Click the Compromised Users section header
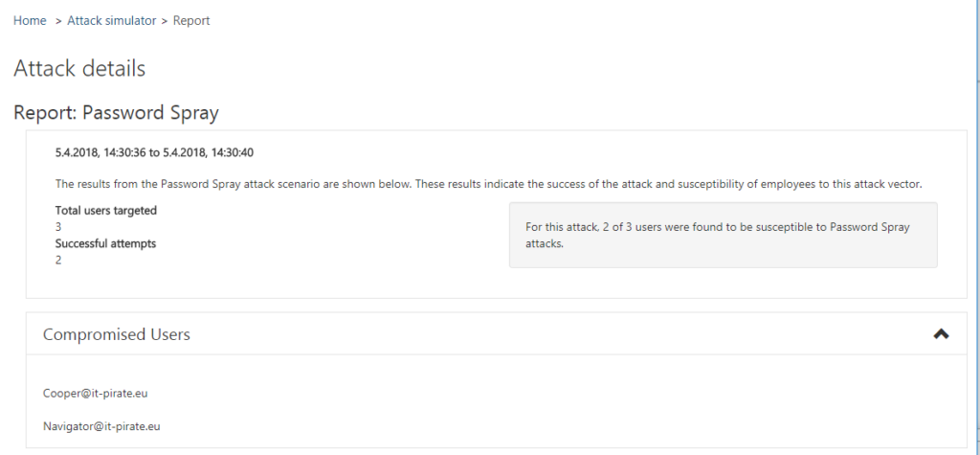Image resolution: width=980 pixels, height=455 pixels. (x=497, y=333)
